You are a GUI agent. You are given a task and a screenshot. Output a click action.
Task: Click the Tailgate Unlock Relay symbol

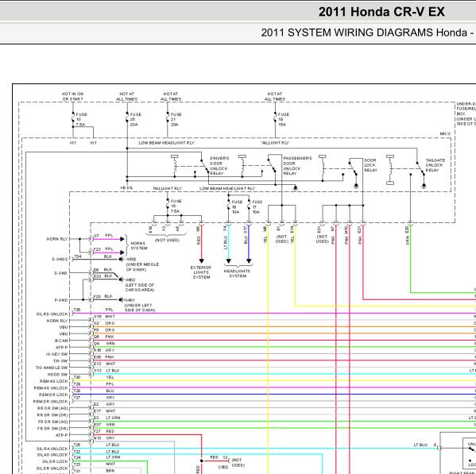tap(420, 171)
